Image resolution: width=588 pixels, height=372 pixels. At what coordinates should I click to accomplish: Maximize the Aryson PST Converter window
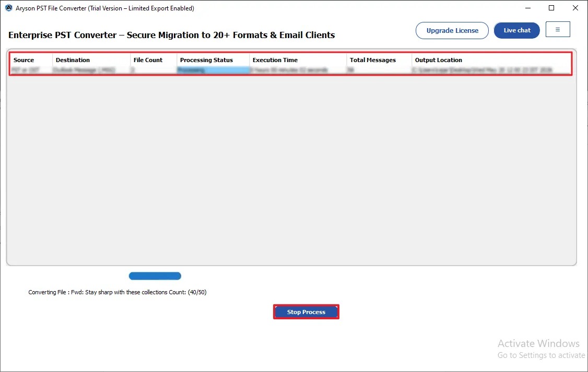coord(551,8)
